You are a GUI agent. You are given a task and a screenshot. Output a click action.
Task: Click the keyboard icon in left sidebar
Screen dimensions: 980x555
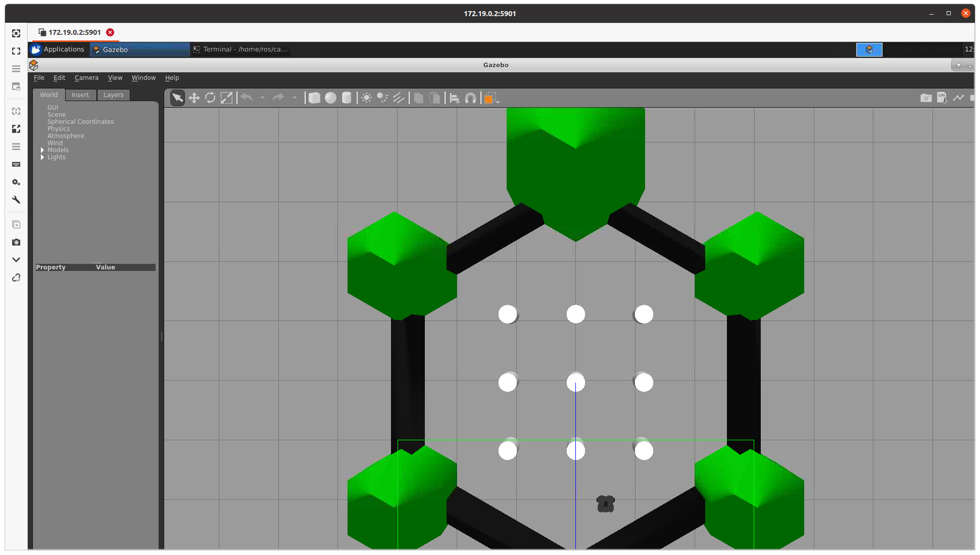tap(16, 164)
